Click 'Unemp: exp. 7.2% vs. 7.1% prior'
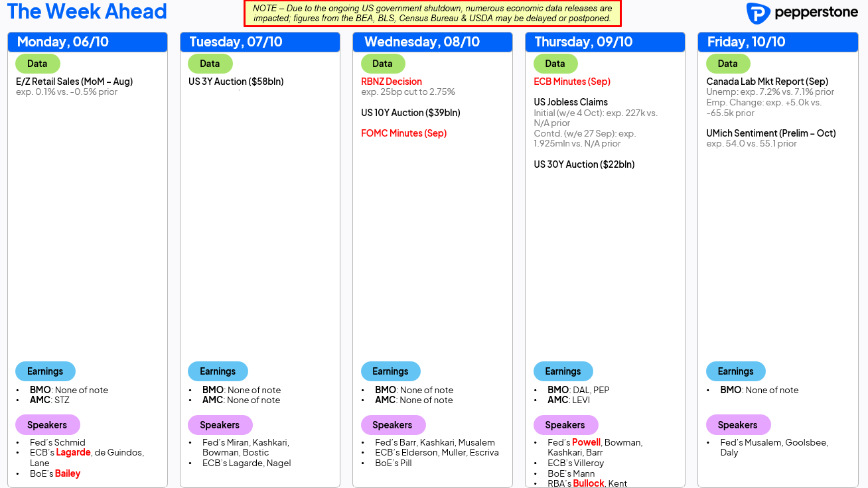The height and width of the screenshot is (488, 868). coord(770,92)
